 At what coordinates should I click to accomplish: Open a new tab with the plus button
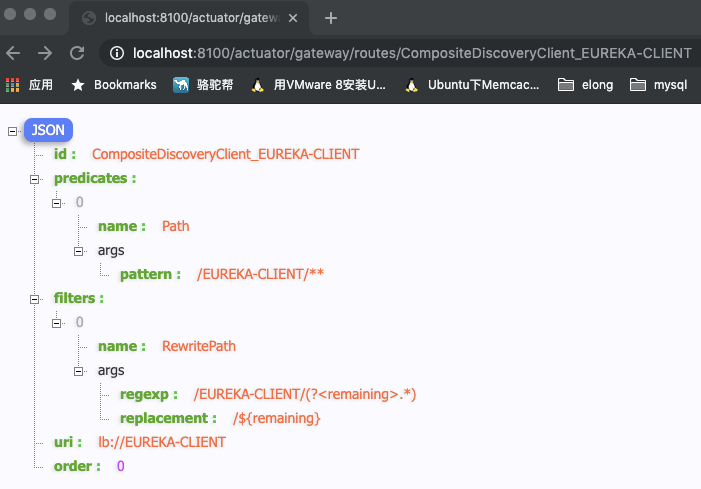(331, 18)
